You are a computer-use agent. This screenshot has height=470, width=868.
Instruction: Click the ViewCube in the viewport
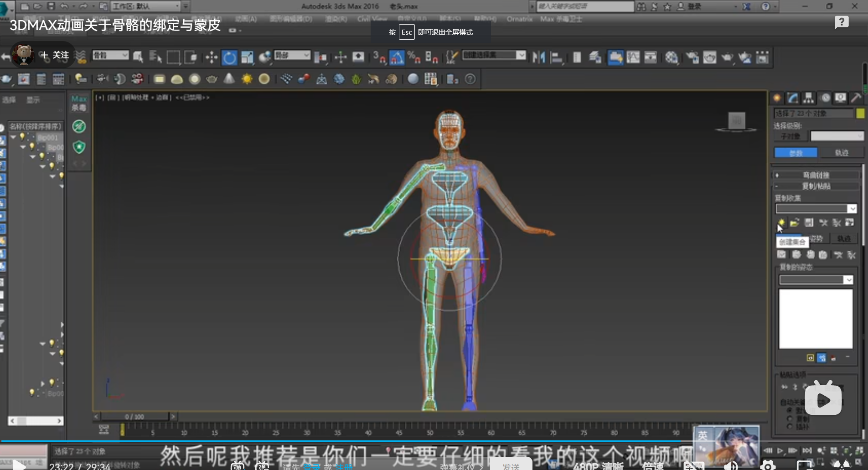736,122
